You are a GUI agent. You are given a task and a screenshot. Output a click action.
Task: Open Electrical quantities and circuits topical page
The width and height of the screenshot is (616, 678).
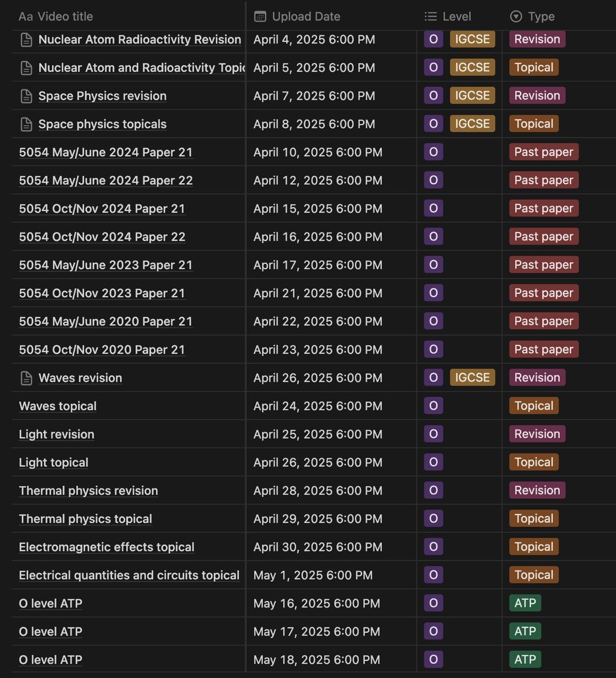click(x=129, y=575)
